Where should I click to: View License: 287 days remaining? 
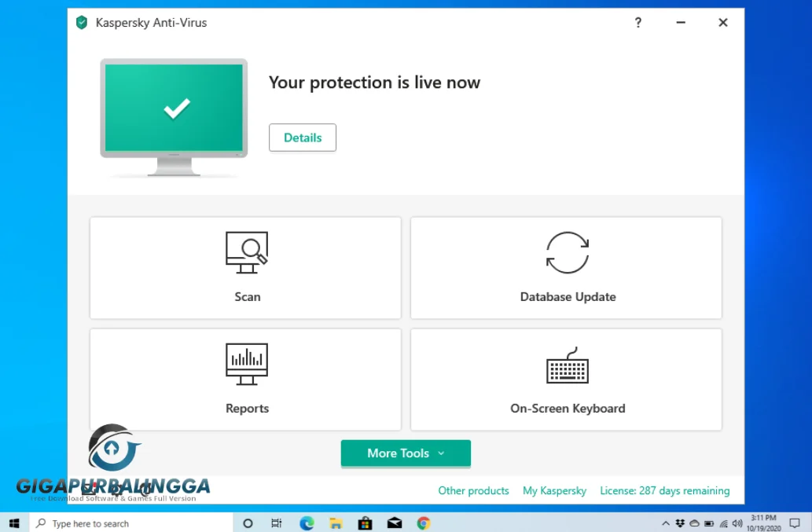point(664,490)
